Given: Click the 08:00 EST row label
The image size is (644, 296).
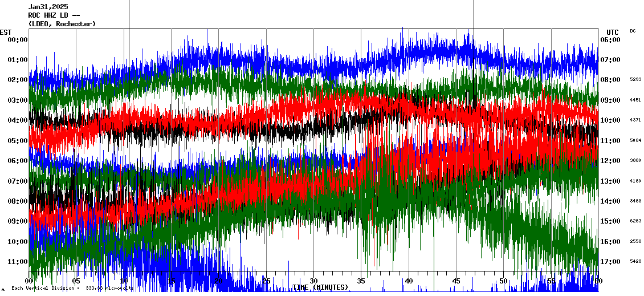Looking at the screenshot, I should [18, 201].
